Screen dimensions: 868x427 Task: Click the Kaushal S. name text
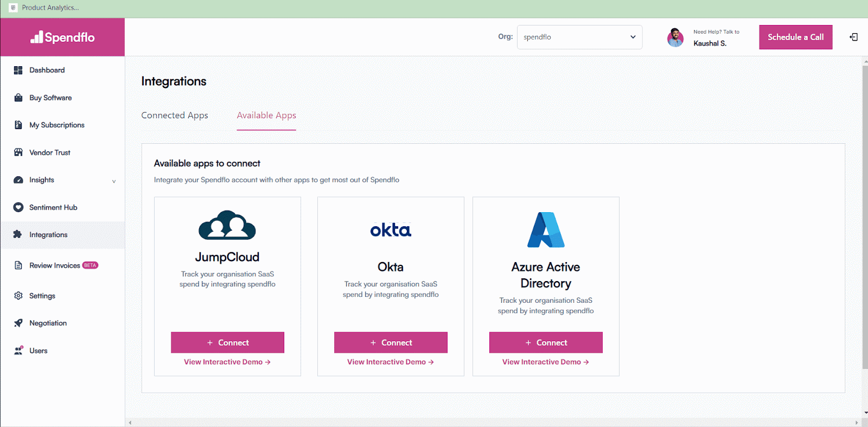[x=710, y=43]
